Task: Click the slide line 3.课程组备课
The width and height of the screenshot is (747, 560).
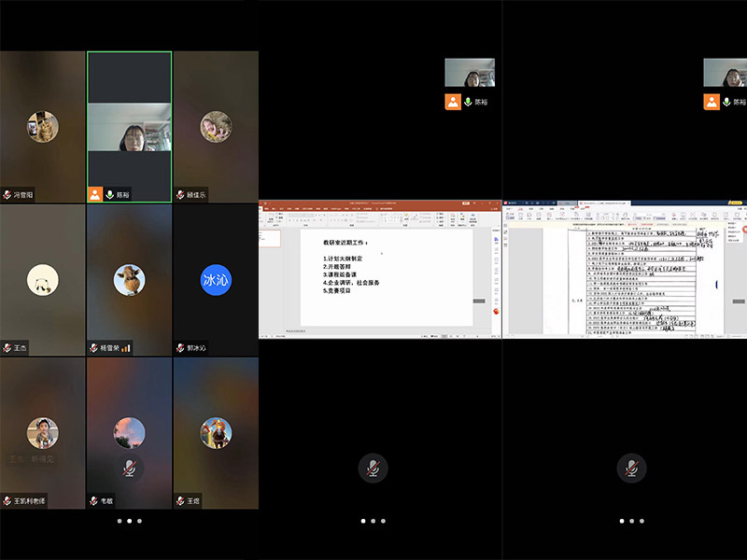Action: tap(340, 274)
